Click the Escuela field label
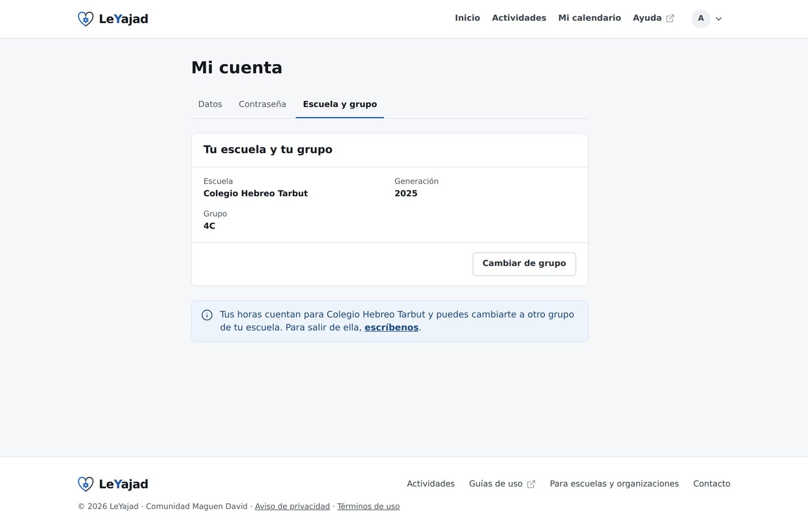The width and height of the screenshot is (808, 532). point(218,181)
